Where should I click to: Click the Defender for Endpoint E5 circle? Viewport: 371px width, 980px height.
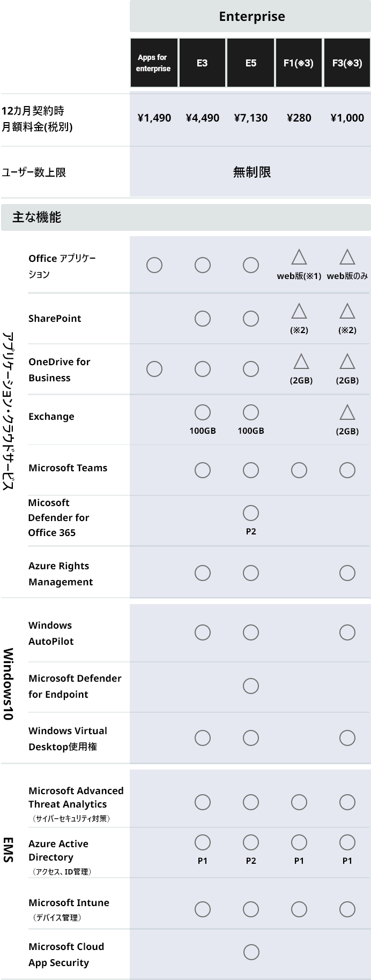tap(251, 686)
